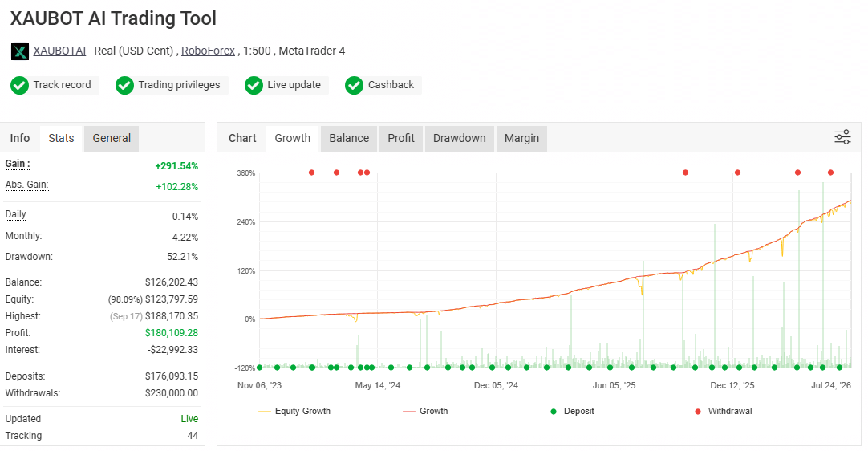Click the Track record green checkmark icon
Image resolution: width=868 pixels, height=451 pixels.
pos(20,85)
